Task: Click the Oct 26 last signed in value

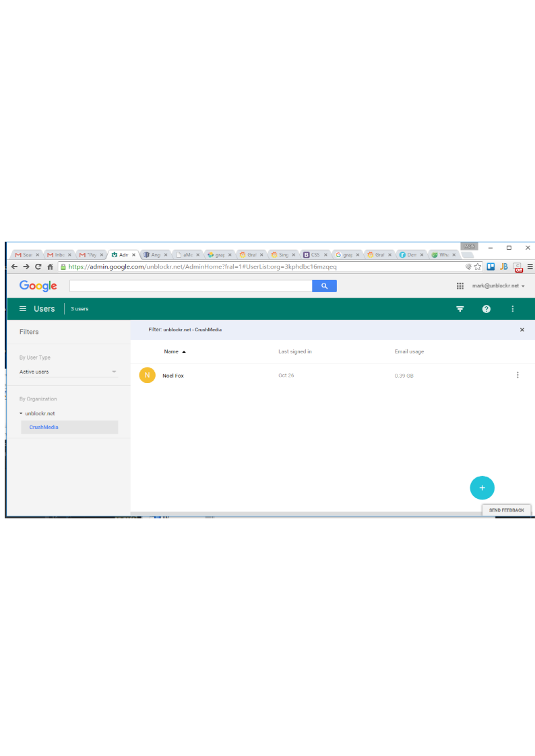Action: pyautogui.click(x=286, y=375)
